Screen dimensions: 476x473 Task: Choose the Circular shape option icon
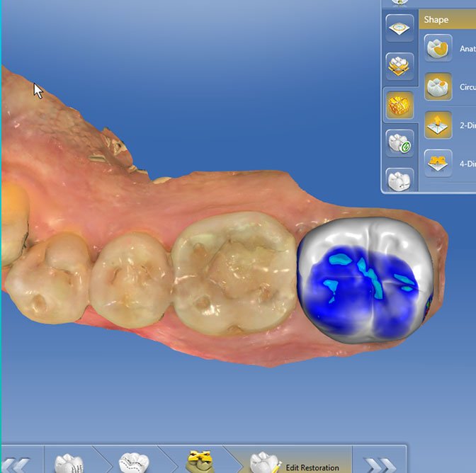438,86
